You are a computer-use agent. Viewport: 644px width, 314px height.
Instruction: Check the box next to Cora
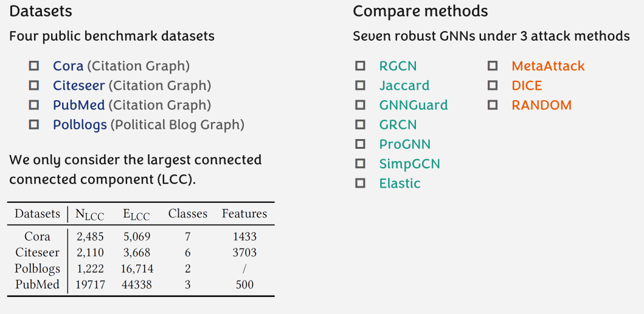[x=34, y=66]
